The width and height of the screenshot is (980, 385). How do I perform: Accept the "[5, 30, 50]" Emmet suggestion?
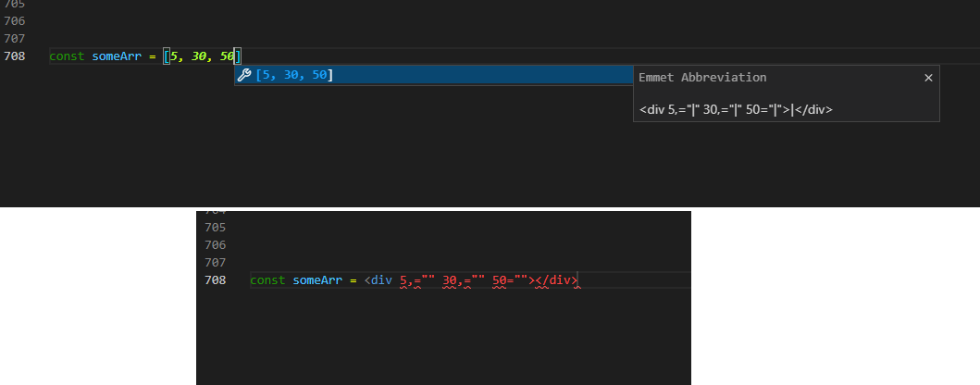tap(294, 75)
